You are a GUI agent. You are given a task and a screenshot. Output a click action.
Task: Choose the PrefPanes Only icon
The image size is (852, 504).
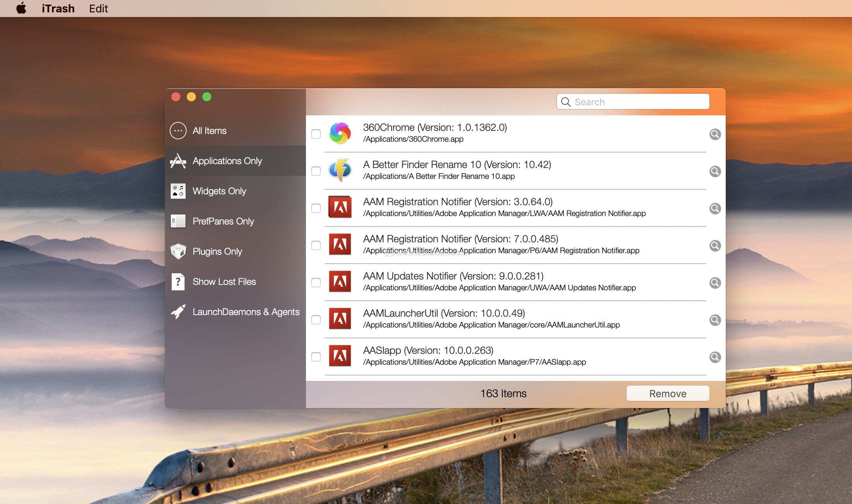pos(178,221)
